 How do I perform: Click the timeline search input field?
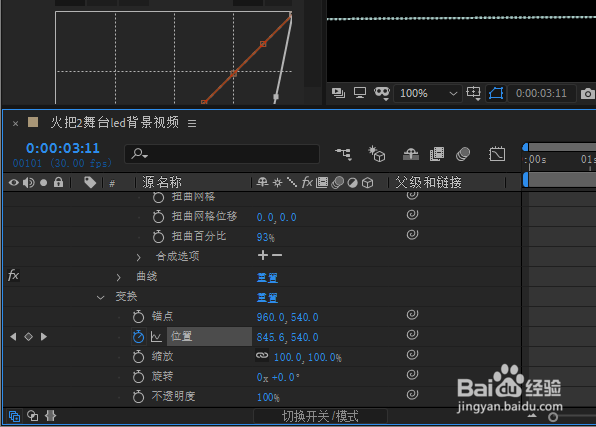(222, 154)
